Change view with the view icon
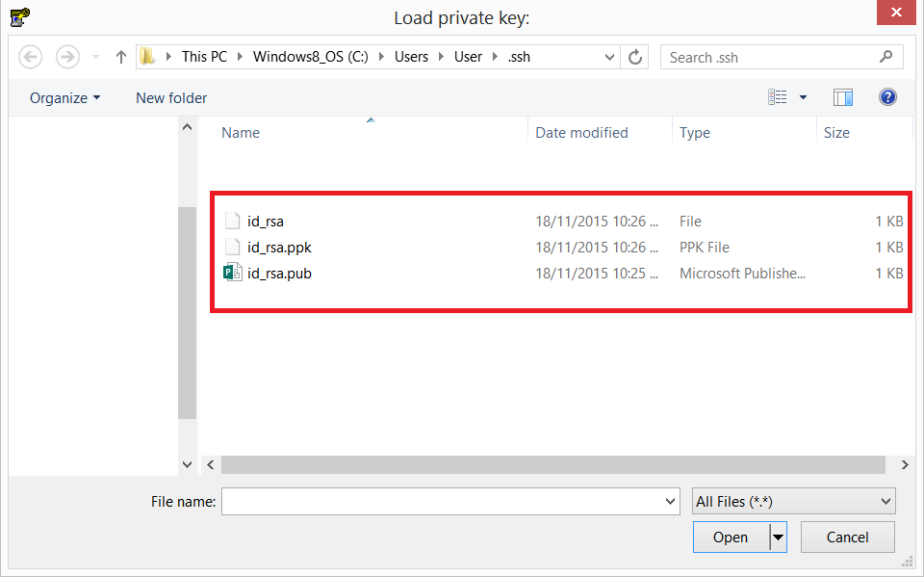 778,96
